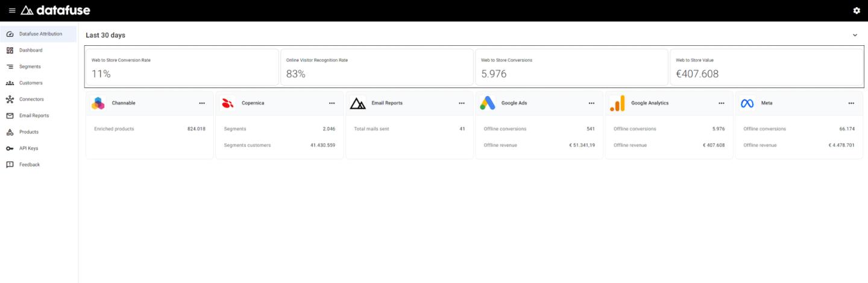Click the Segments list icon
Image resolution: width=868 pixels, height=283 pixels.
(x=10, y=66)
